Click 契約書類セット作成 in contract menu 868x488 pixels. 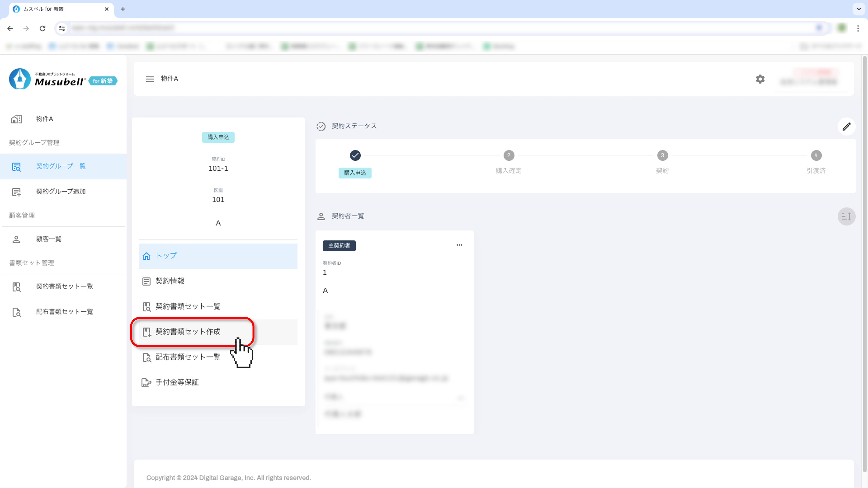tap(188, 332)
